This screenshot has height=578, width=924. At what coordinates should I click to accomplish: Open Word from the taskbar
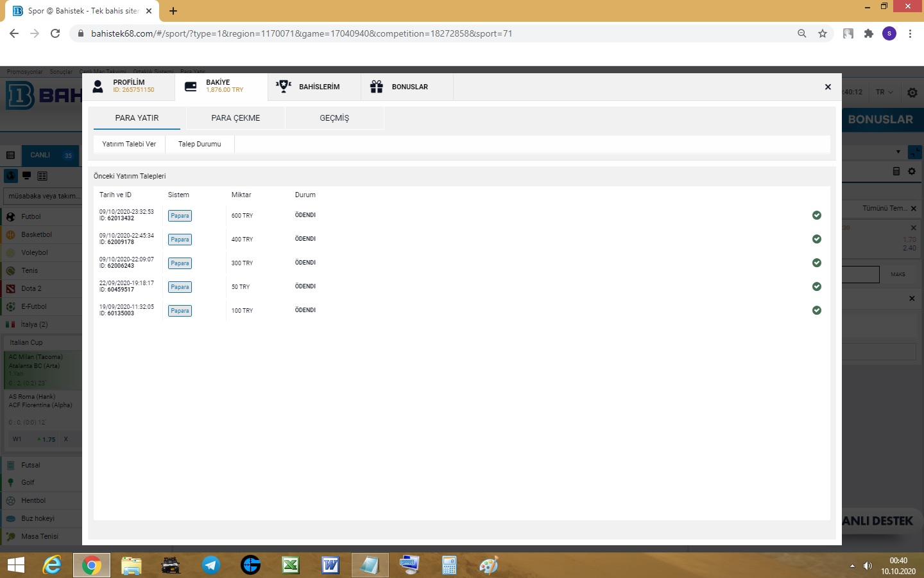click(330, 565)
